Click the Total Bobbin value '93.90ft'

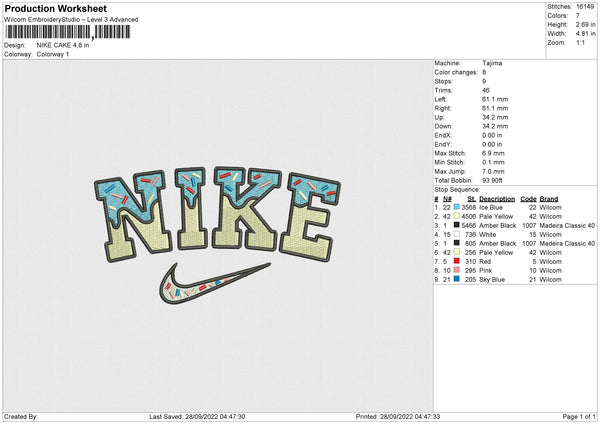[x=492, y=180]
